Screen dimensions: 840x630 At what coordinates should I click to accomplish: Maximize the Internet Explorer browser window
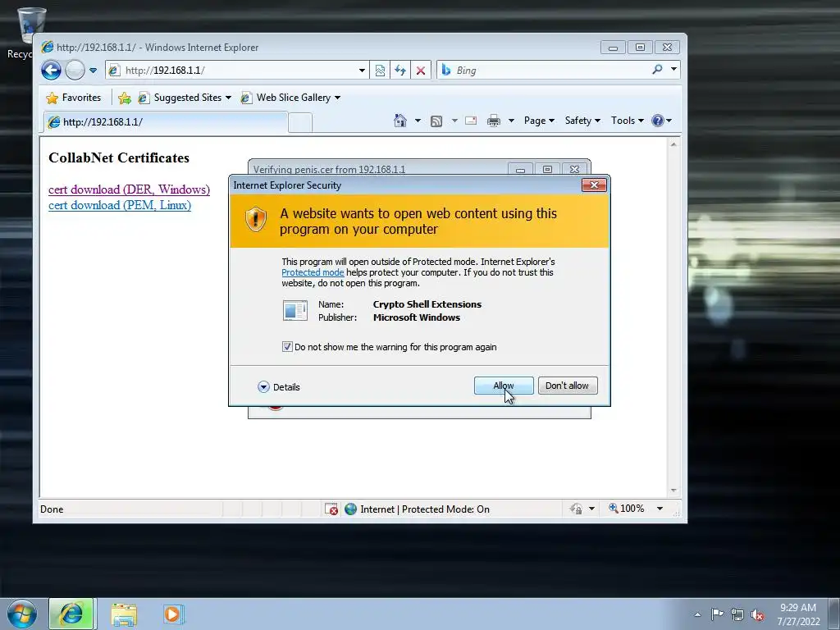pos(640,47)
